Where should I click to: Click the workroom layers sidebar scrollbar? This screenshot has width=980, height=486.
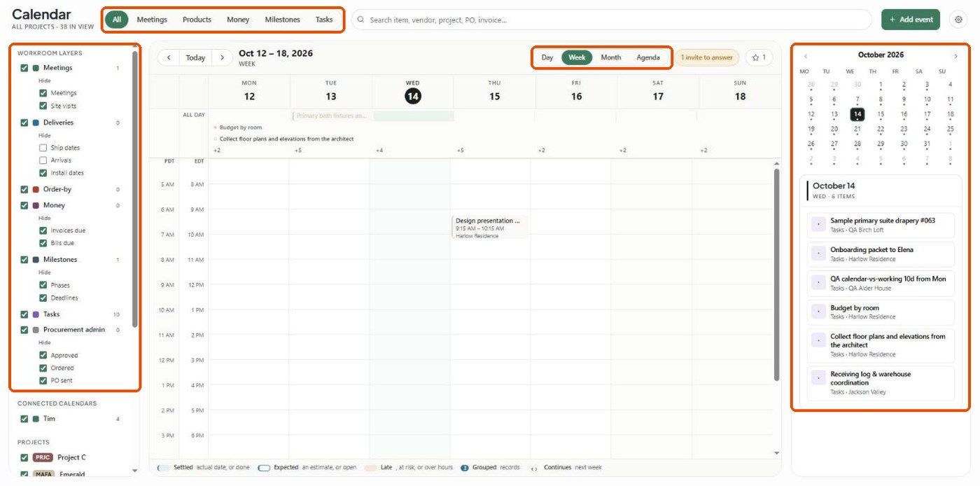pos(135,188)
